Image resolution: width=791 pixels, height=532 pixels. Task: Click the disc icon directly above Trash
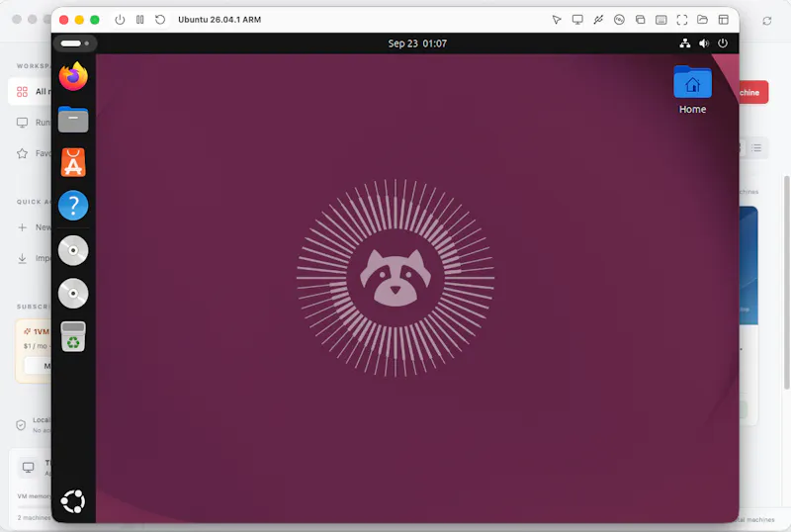(73, 294)
